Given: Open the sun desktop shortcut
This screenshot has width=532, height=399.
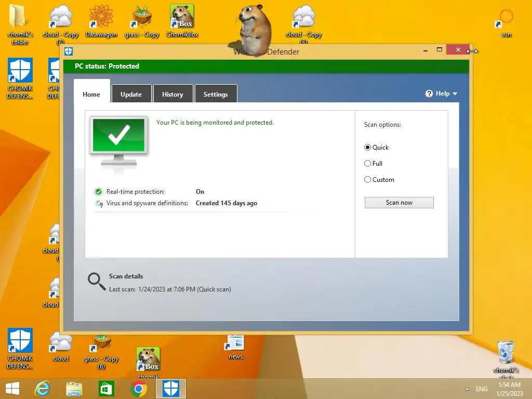Looking at the screenshot, I should click(506, 22).
